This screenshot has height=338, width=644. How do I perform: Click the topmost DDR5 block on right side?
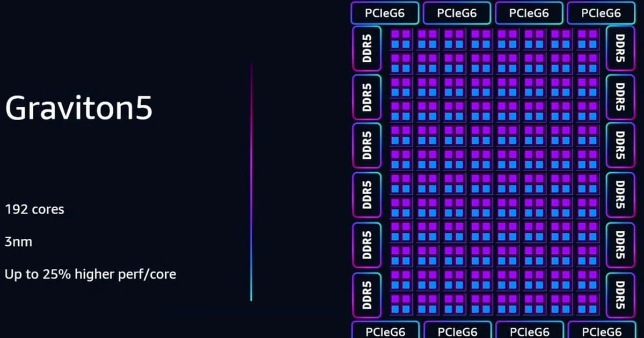tap(620, 48)
